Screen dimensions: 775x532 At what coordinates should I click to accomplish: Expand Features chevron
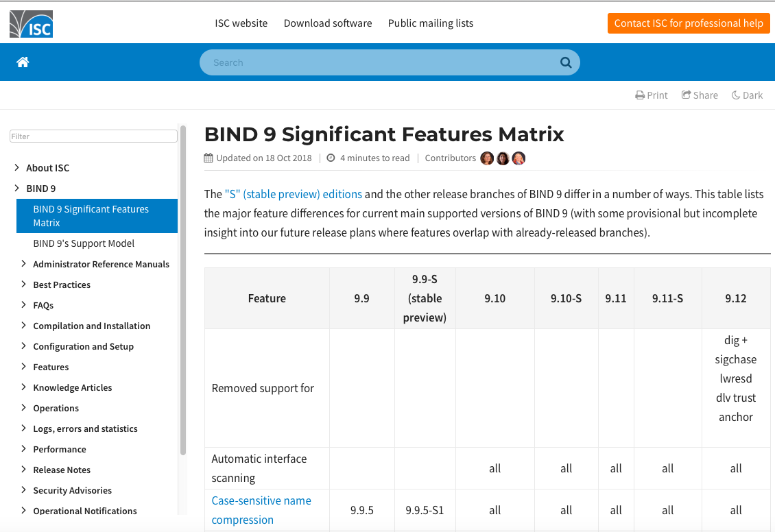click(x=23, y=367)
